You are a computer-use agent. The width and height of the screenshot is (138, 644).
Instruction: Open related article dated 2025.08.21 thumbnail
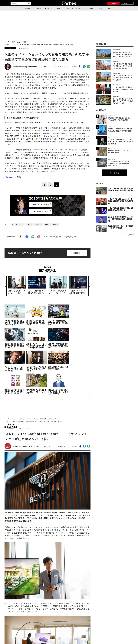click(103, 54)
